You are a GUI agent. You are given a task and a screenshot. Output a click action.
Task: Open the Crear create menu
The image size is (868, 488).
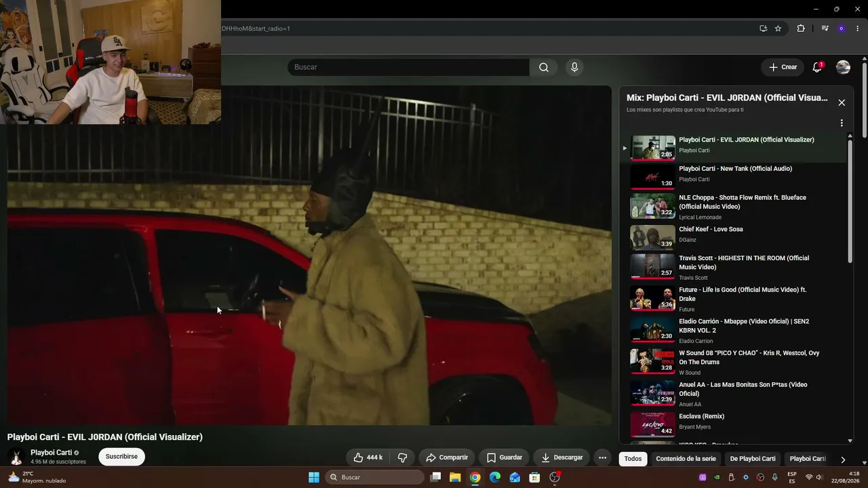783,67
